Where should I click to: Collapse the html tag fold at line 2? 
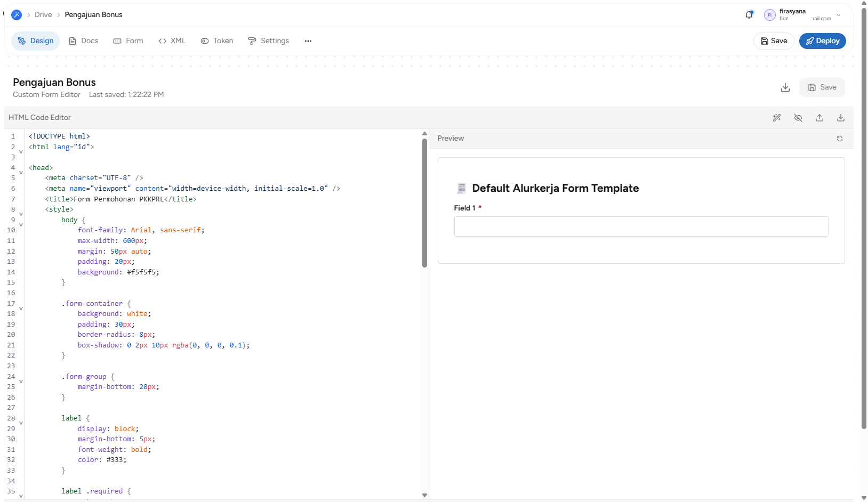pyautogui.click(x=21, y=152)
